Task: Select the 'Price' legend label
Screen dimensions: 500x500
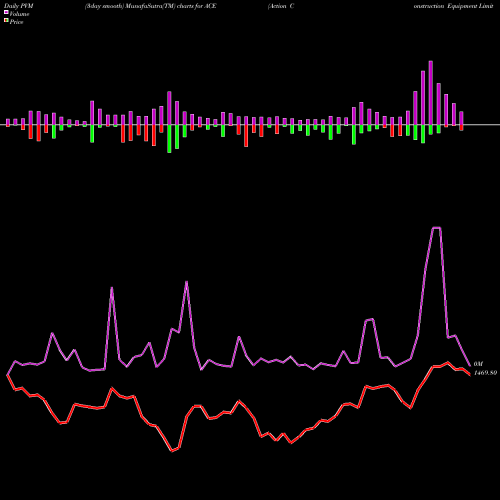Action: point(16,22)
